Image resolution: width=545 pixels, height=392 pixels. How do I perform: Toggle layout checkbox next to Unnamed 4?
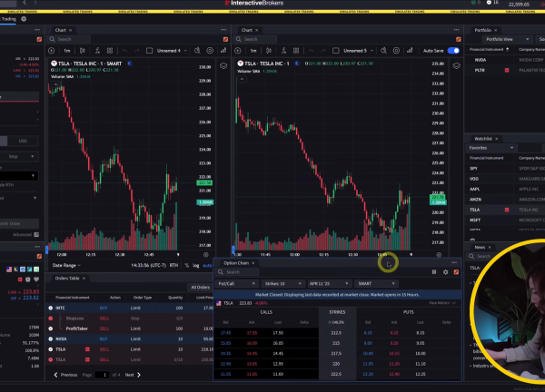click(x=150, y=51)
